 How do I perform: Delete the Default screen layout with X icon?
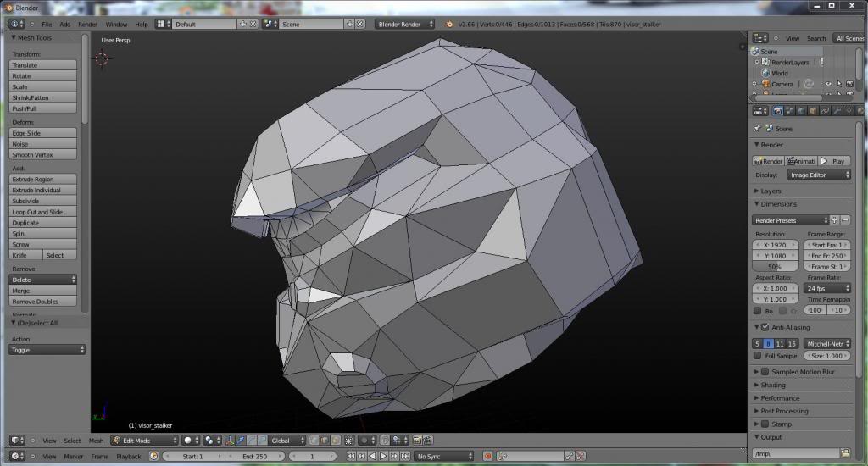[253, 24]
